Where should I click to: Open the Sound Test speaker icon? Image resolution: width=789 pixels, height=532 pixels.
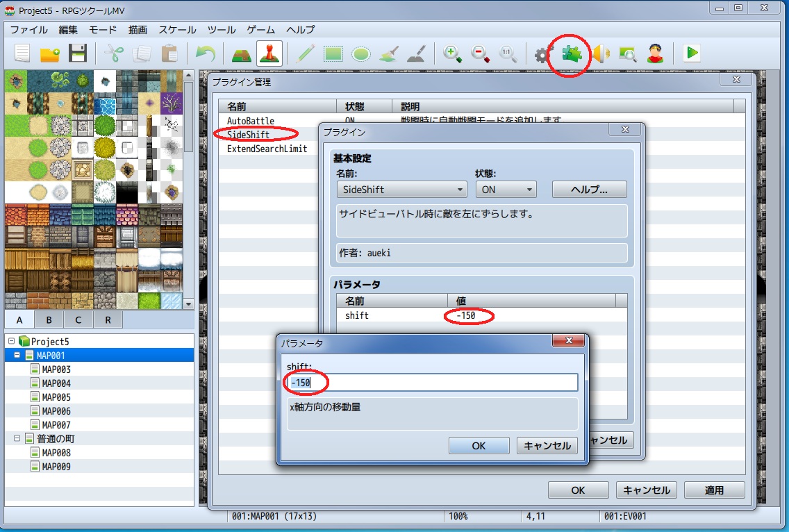click(x=600, y=53)
